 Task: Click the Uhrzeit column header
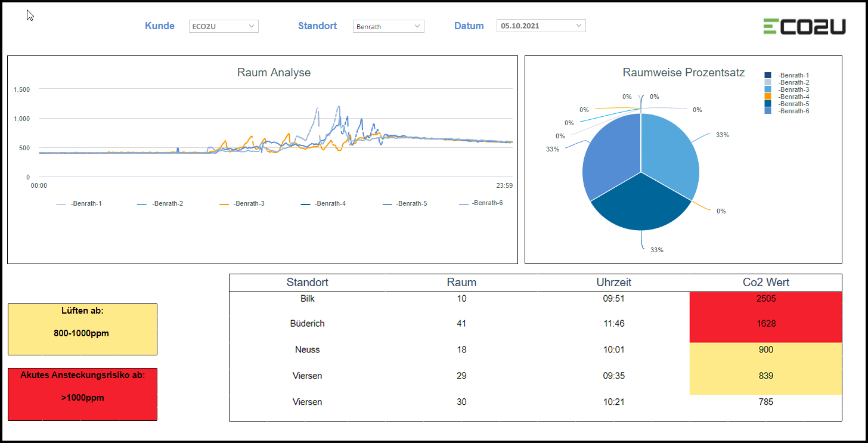point(613,283)
